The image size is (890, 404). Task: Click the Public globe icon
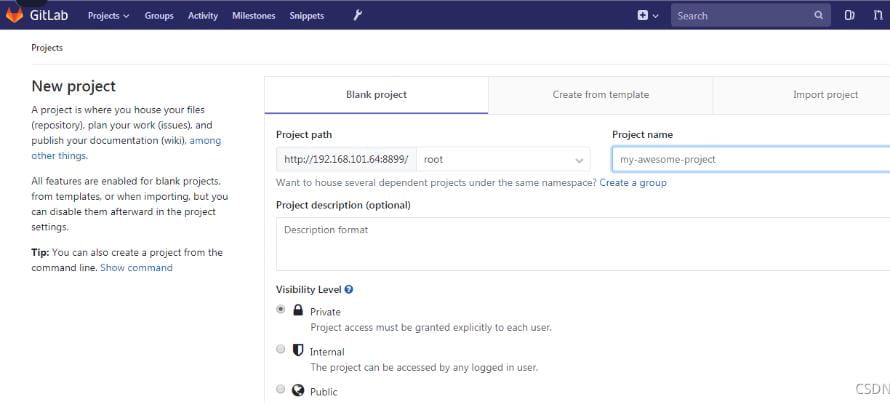pyautogui.click(x=298, y=390)
